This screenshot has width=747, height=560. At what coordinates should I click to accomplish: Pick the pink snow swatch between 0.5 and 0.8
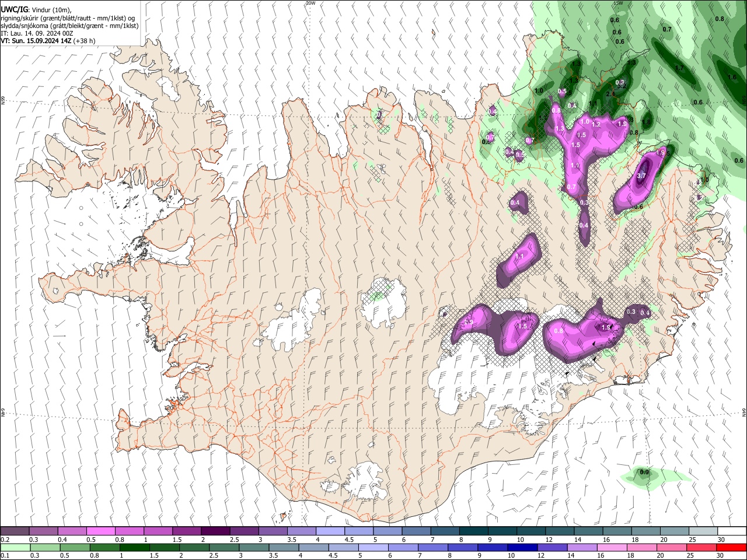click(x=100, y=531)
